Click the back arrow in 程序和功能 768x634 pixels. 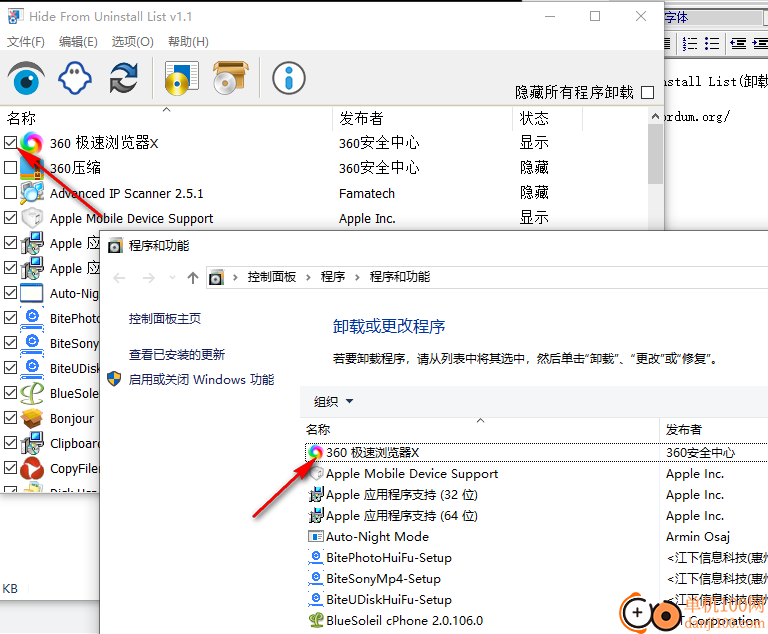119,278
